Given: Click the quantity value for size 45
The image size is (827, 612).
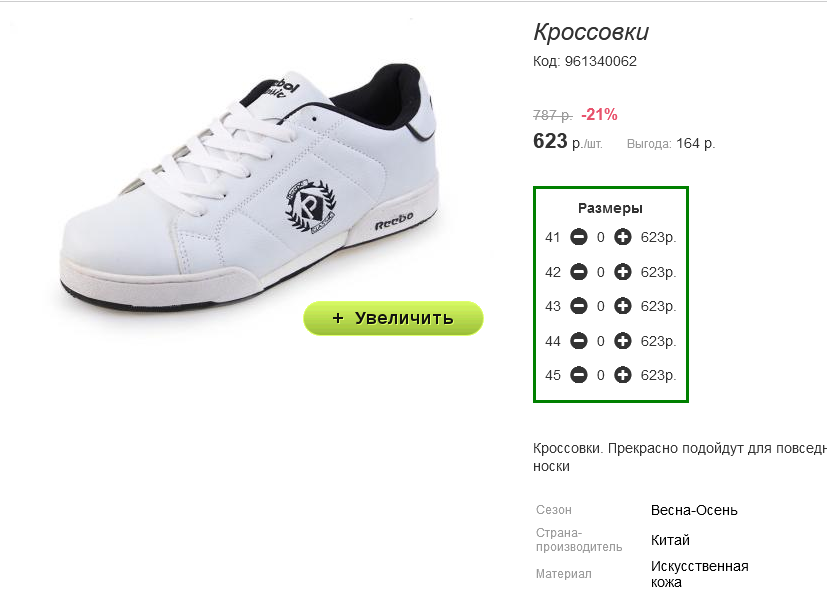Looking at the screenshot, I should click(x=601, y=376).
